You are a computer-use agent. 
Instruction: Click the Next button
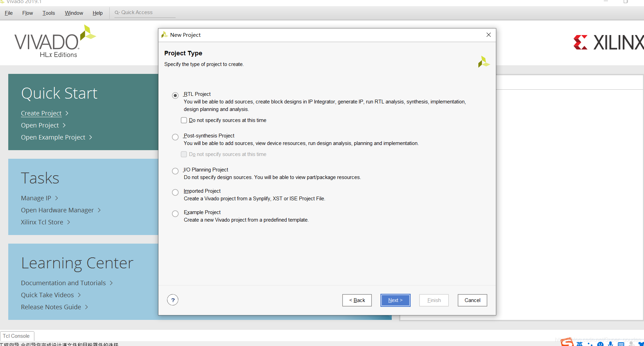pyautogui.click(x=395, y=300)
